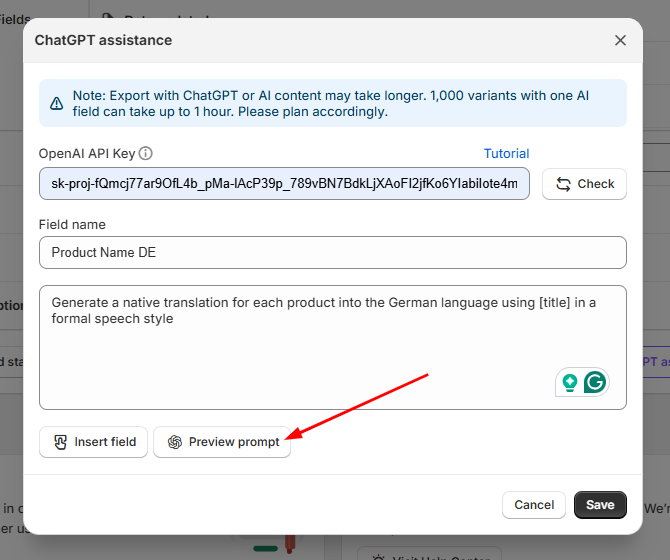Click the green lightbulb suggestion icon
The width and height of the screenshot is (670, 560).
click(x=570, y=382)
